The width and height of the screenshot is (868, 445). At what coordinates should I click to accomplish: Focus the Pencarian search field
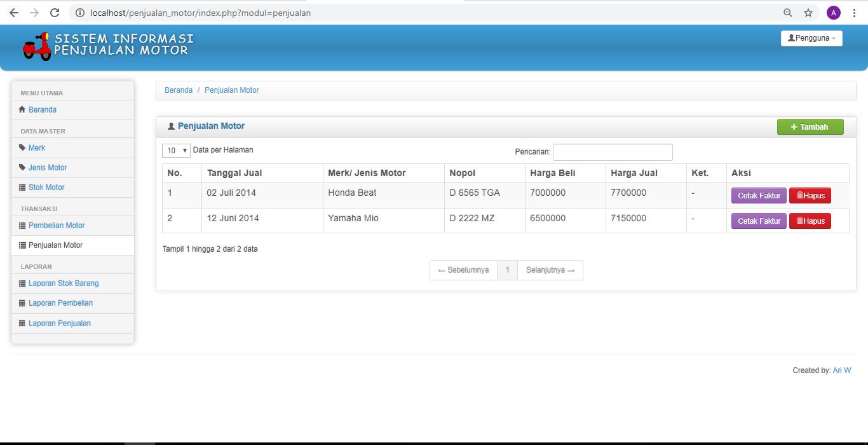pos(613,152)
